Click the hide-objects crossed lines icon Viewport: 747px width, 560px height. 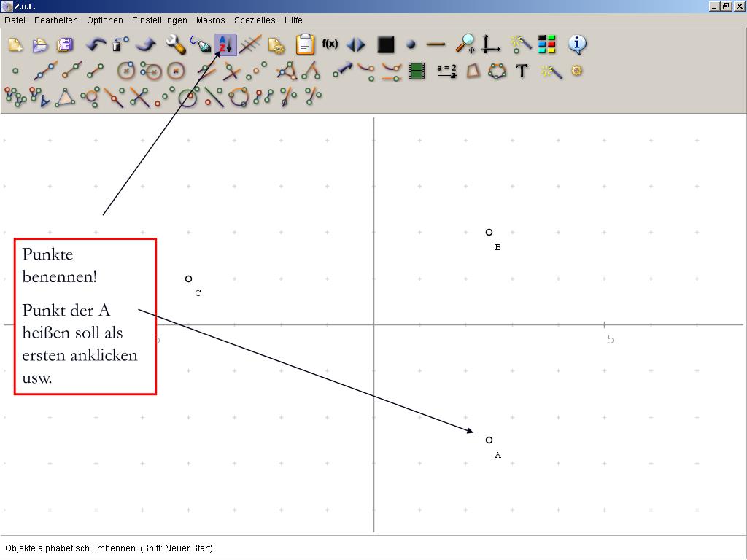(x=250, y=44)
